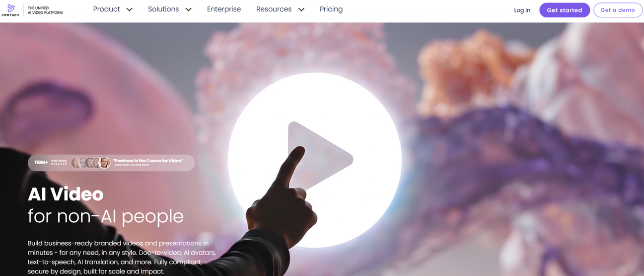Click the Get started button
Screen dimensions: 644x276
click(x=565, y=10)
